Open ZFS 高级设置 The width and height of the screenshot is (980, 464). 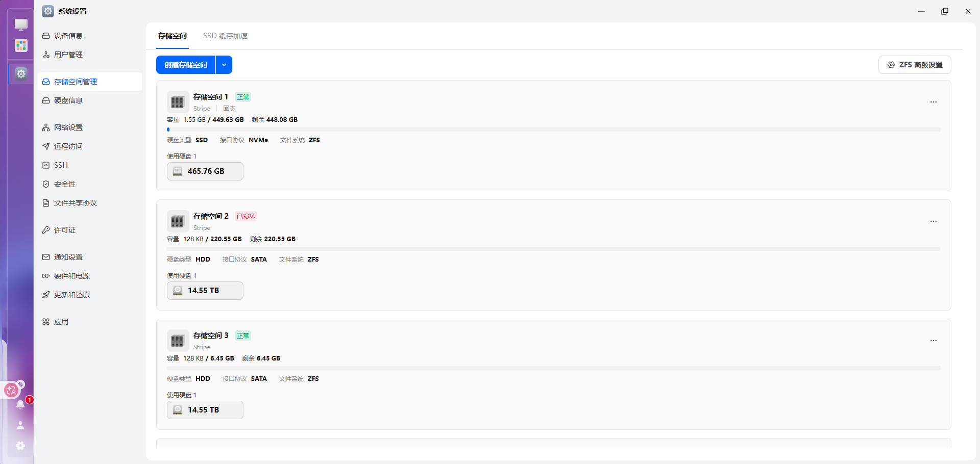pos(915,65)
